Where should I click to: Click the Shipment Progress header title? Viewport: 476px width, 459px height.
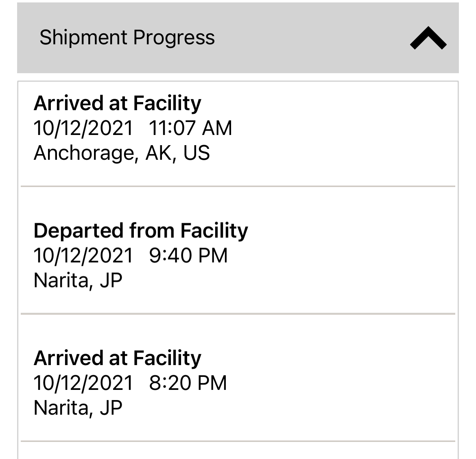click(127, 37)
